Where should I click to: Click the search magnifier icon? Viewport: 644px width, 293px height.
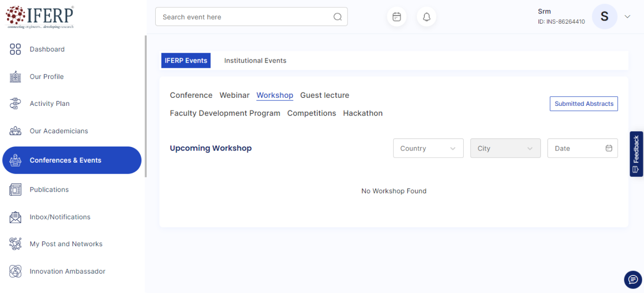(337, 17)
